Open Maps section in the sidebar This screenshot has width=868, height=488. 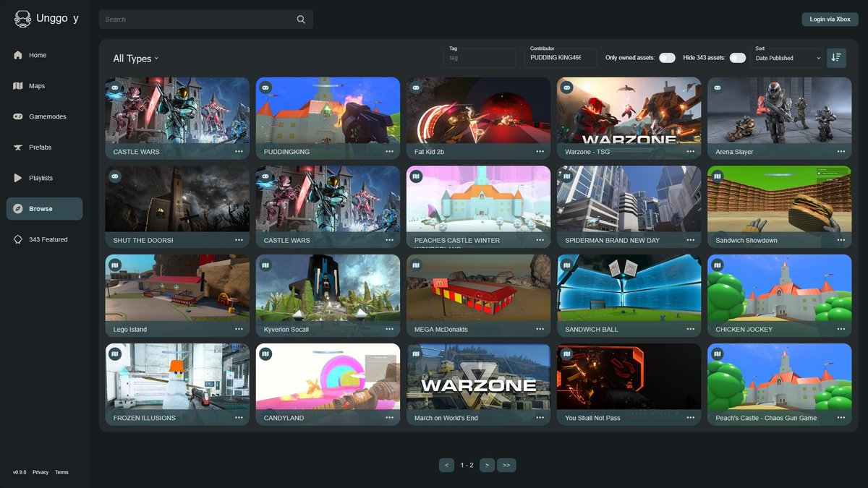(44, 86)
